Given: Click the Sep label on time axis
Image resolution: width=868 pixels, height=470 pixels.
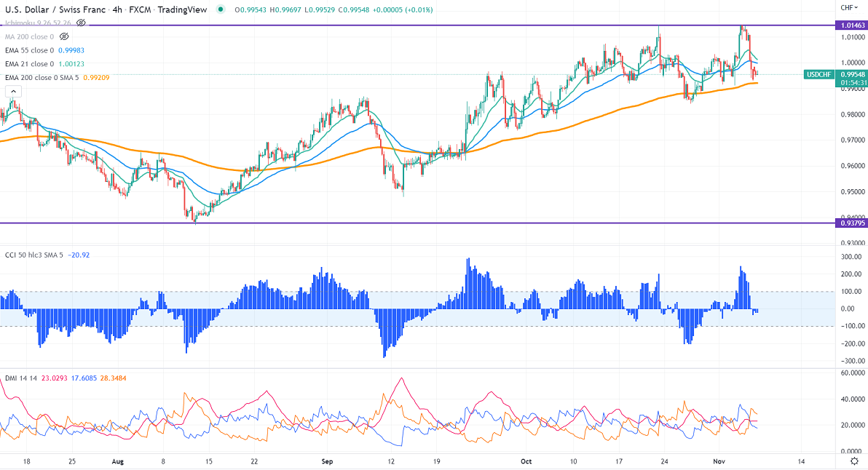Looking at the screenshot, I should (327, 461).
